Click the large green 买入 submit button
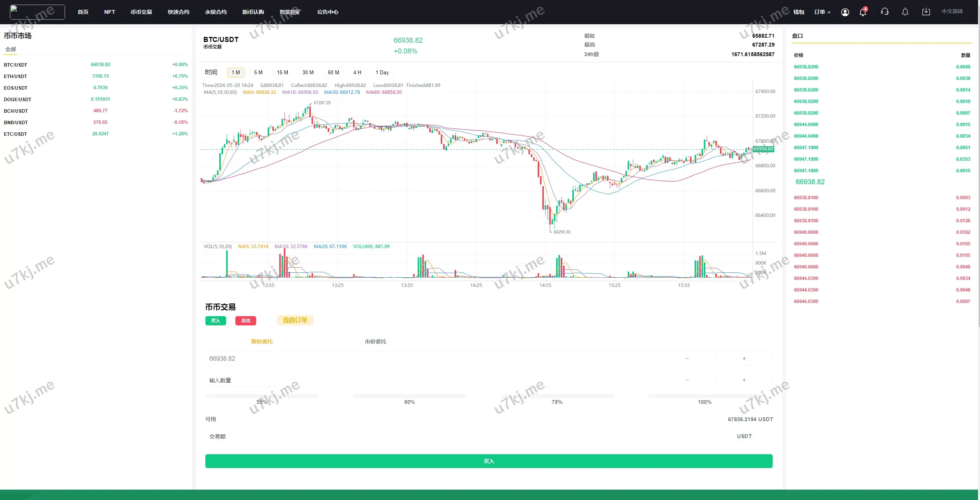Viewport: 980px width, 500px height. (x=488, y=461)
